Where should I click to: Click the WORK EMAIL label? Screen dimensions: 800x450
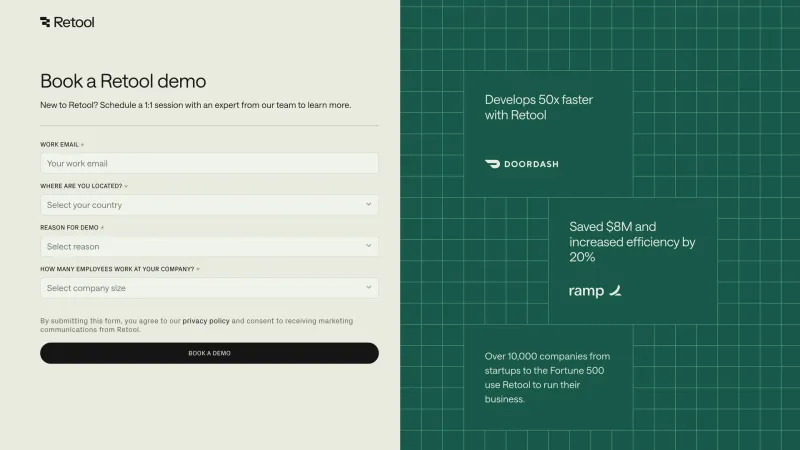(59, 144)
